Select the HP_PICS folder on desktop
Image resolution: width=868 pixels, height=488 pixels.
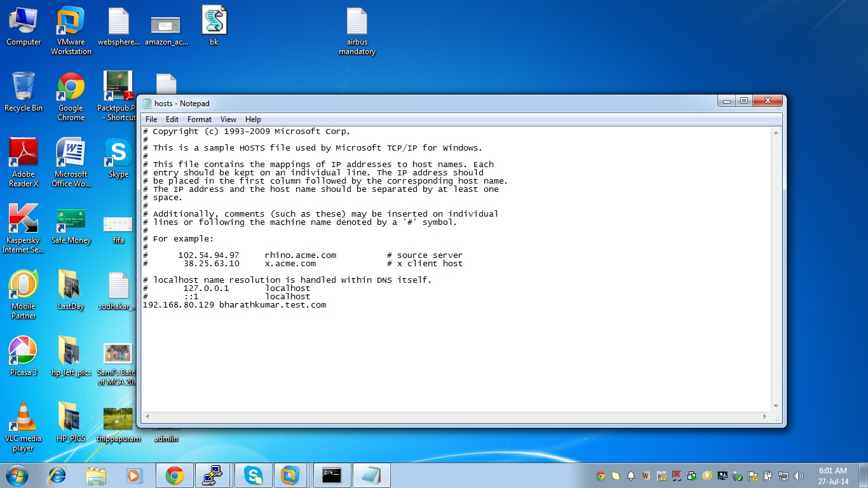tap(71, 423)
